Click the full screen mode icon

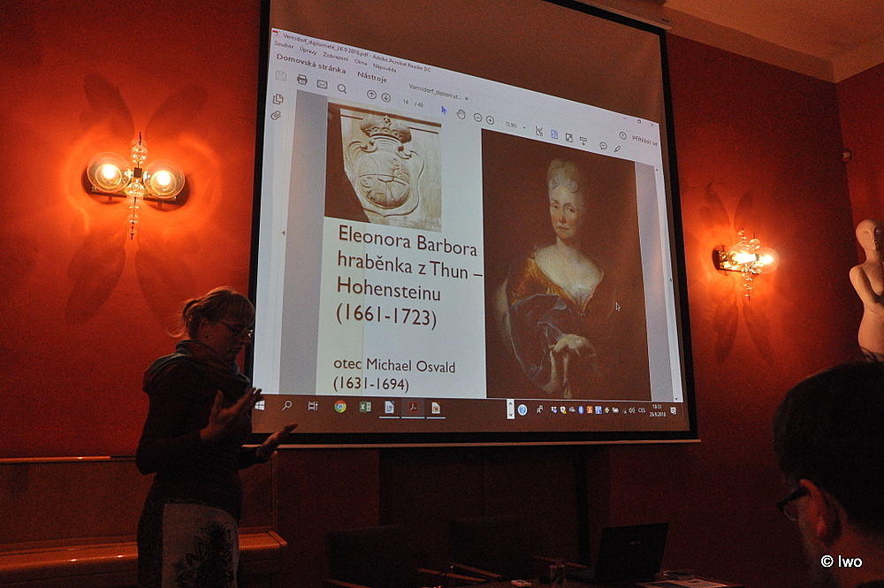tap(568, 138)
